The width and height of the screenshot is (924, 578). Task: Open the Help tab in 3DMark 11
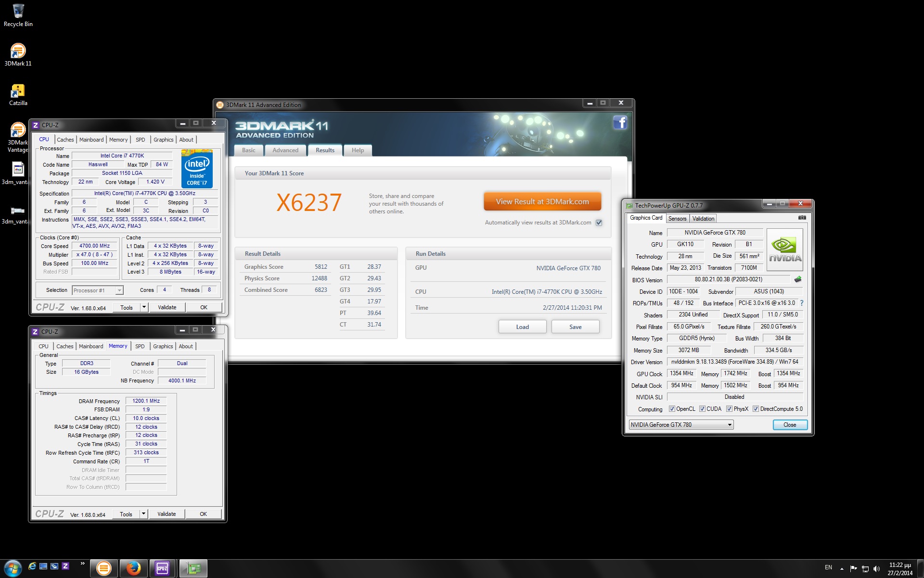point(358,150)
